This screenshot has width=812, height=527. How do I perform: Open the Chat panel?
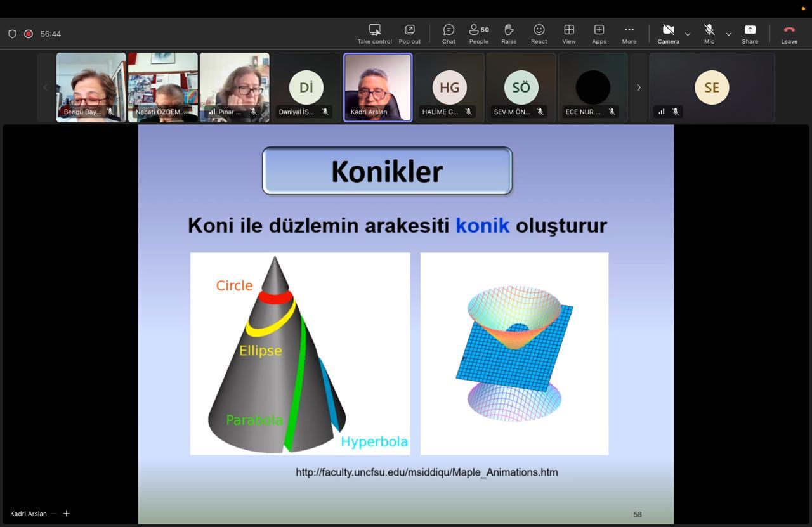[x=449, y=34]
